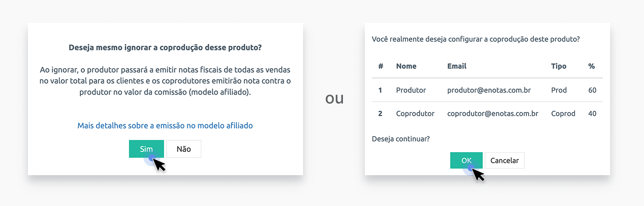The image size is (644, 206).
Task: Click the 60 percent value
Action: click(592, 90)
